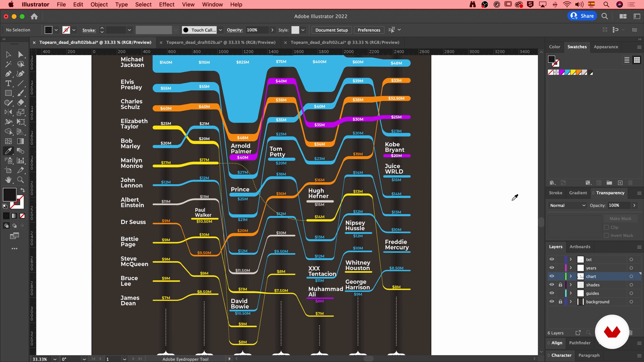
Task: Hide the background layer
Action: pos(552,301)
